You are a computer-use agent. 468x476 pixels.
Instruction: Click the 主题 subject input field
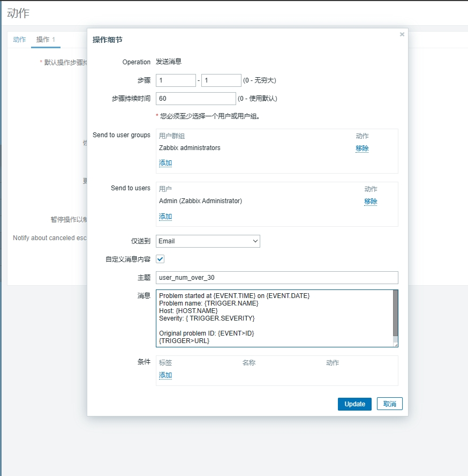[x=277, y=277]
